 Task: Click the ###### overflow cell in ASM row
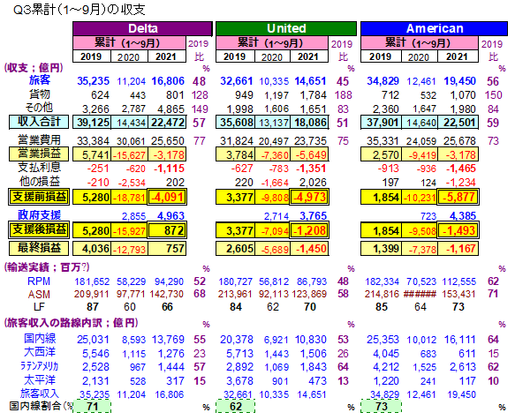tap(419, 294)
